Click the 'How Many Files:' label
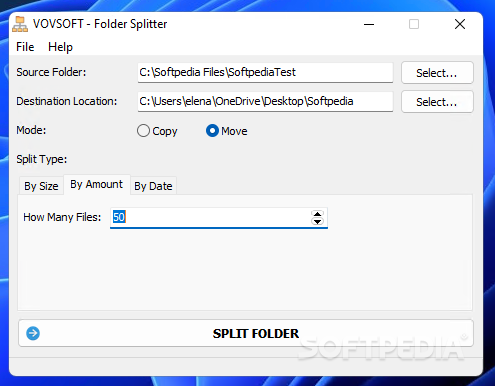The image size is (495, 386). [62, 217]
